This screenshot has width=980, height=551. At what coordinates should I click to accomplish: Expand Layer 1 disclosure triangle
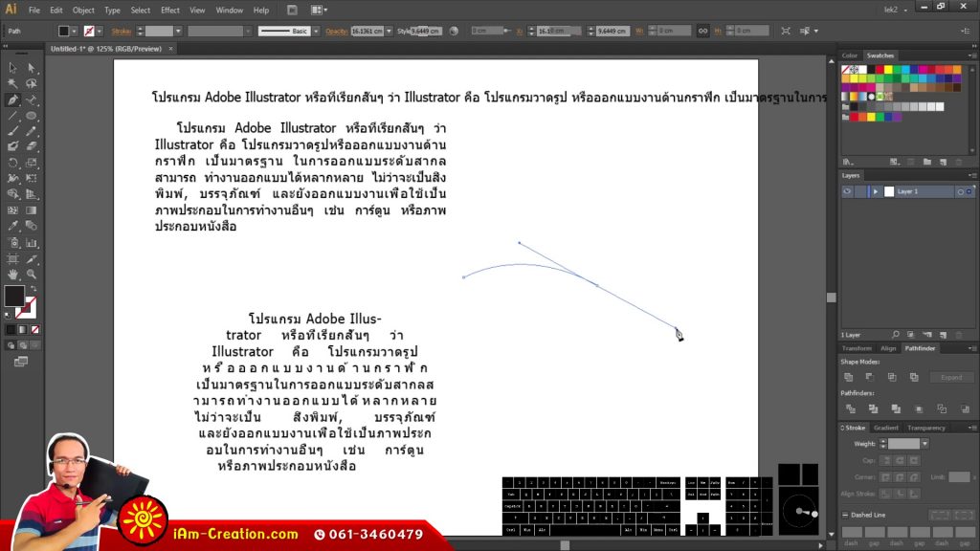coord(876,191)
